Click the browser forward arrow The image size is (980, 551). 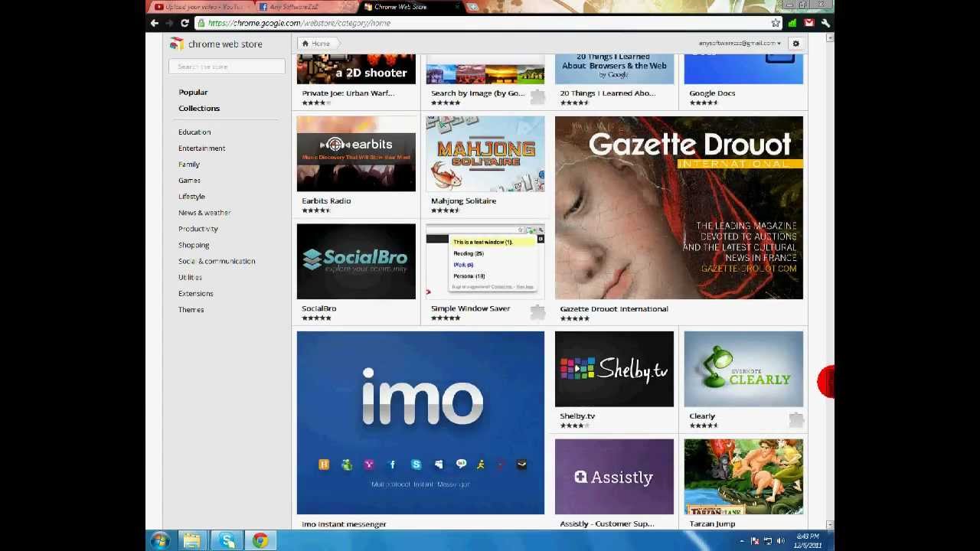point(169,23)
